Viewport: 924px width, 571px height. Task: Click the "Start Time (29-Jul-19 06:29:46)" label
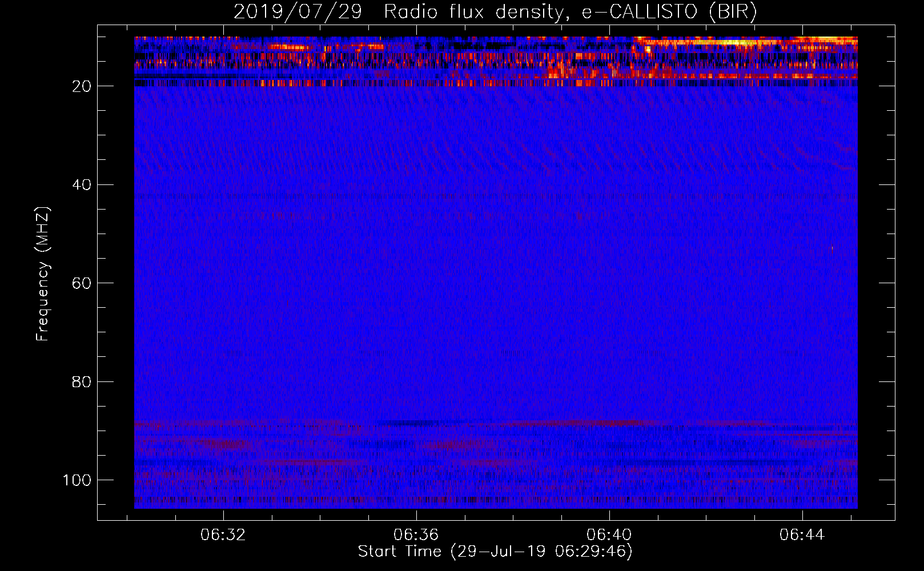coord(495,552)
